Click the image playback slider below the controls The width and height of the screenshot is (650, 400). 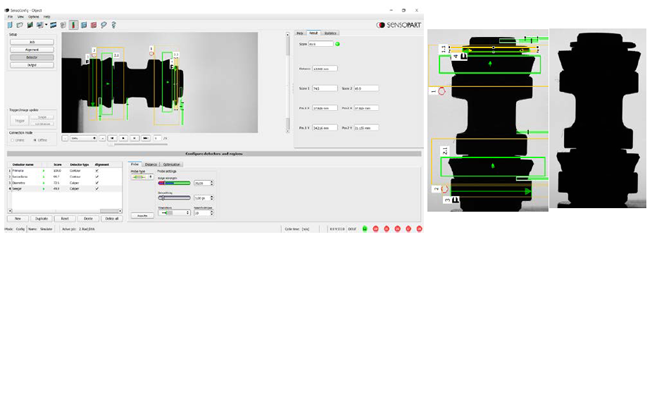pos(138,145)
